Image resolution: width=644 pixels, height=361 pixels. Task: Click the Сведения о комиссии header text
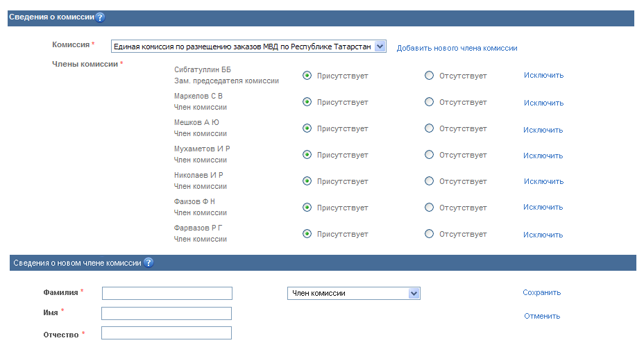tap(52, 17)
